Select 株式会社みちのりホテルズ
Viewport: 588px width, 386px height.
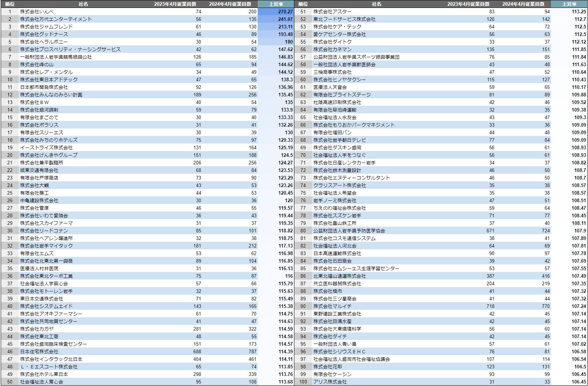click(x=49, y=140)
